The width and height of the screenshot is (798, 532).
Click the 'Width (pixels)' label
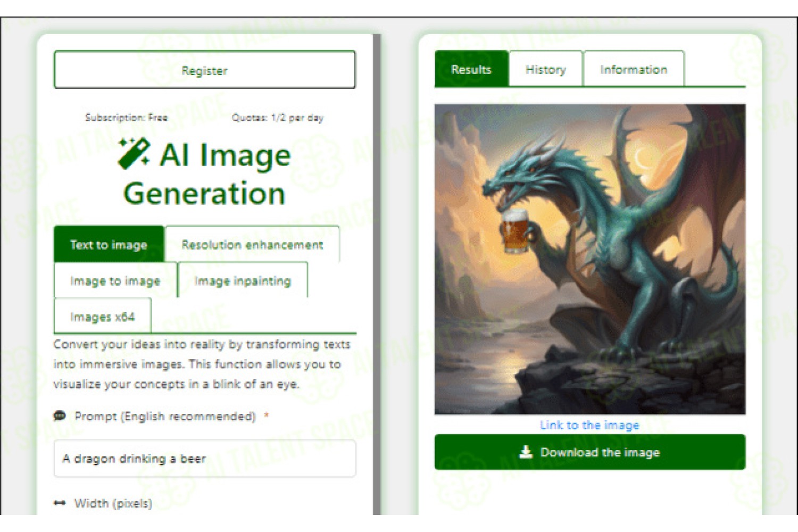(113, 503)
